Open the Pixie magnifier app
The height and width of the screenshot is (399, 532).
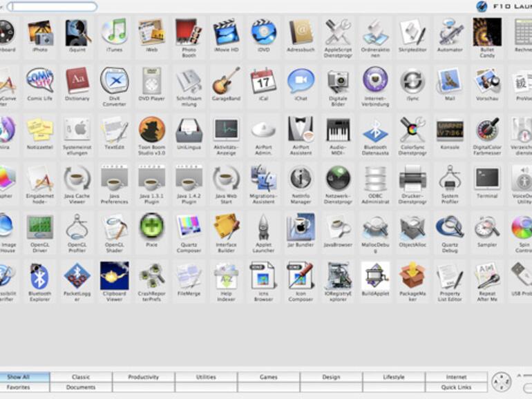(152, 226)
